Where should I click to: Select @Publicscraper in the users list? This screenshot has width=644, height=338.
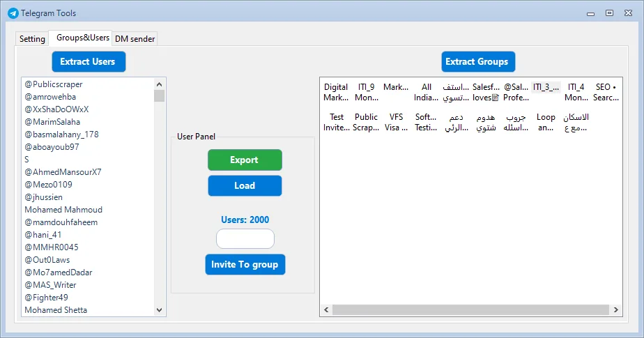click(54, 84)
